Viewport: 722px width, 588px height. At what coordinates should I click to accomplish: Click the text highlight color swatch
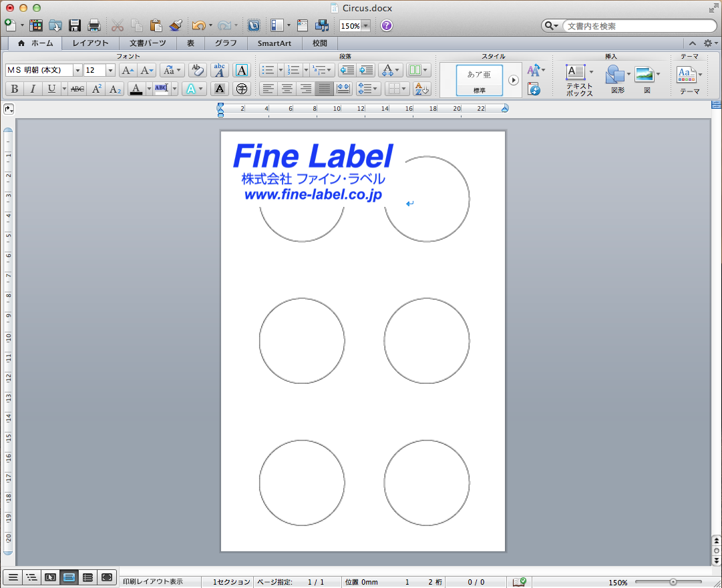[162, 89]
